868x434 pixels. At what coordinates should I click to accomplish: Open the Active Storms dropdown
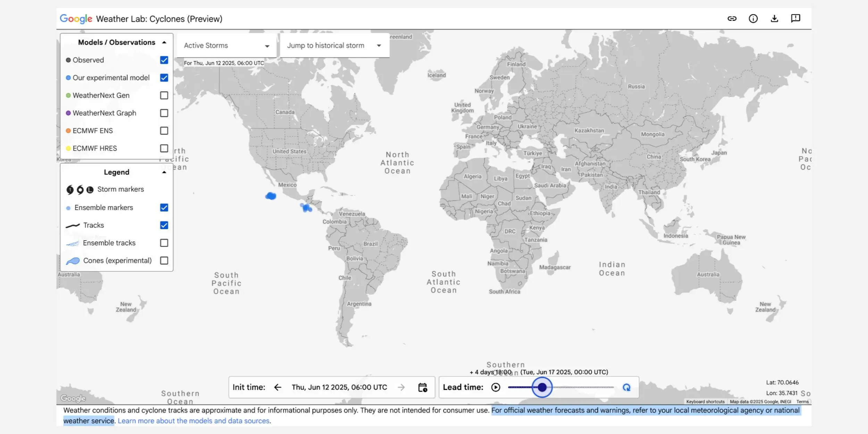(226, 45)
